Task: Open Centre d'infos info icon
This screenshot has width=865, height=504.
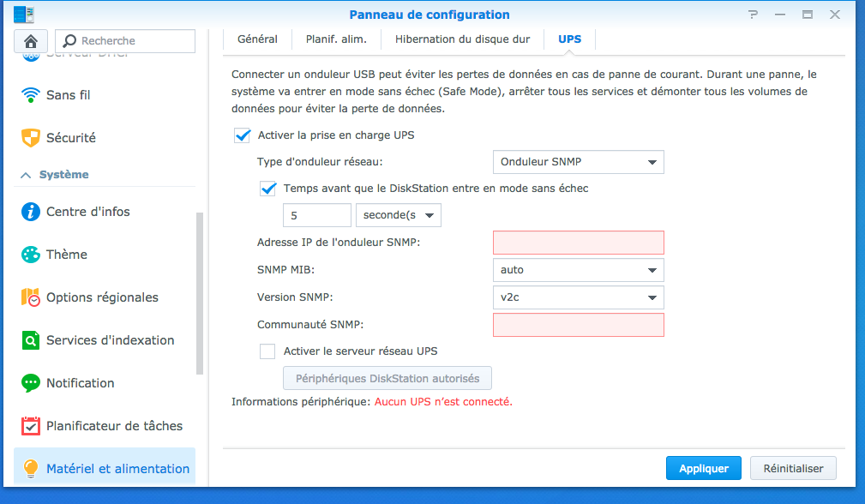Action: [x=31, y=212]
